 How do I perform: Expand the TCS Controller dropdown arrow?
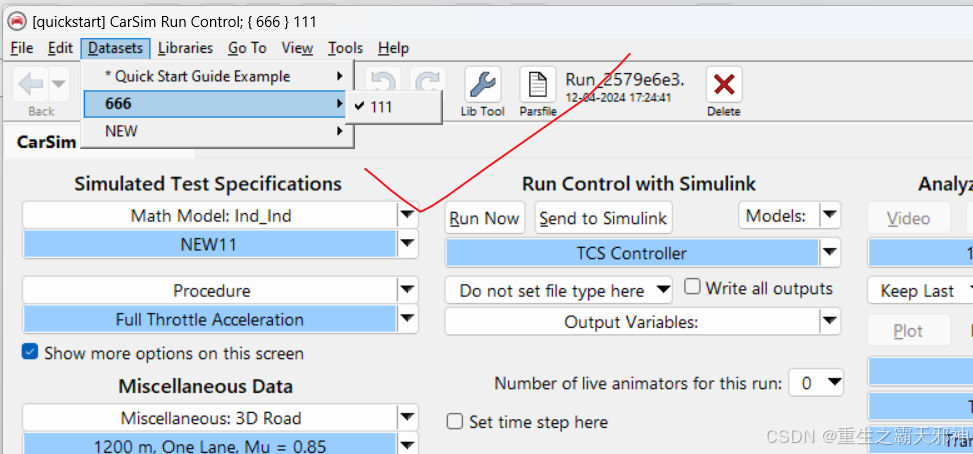(x=829, y=252)
